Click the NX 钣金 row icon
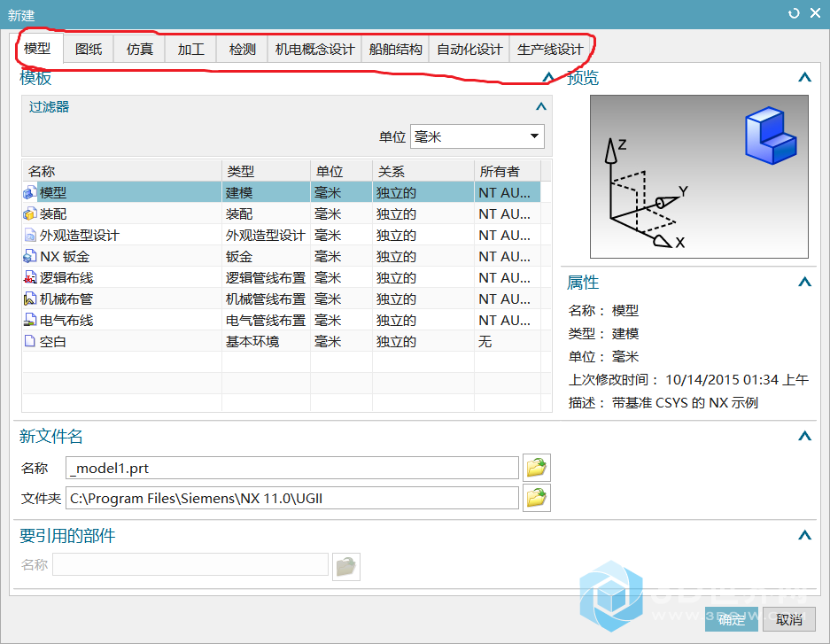Image resolution: width=830 pixels, height=644 pixels. [x=30, y=256]
